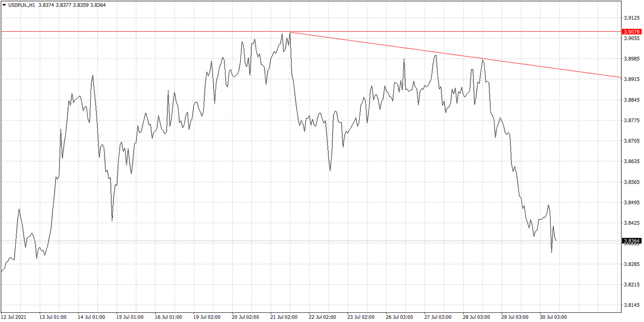Click the gray current price level line

click(276, 241)
